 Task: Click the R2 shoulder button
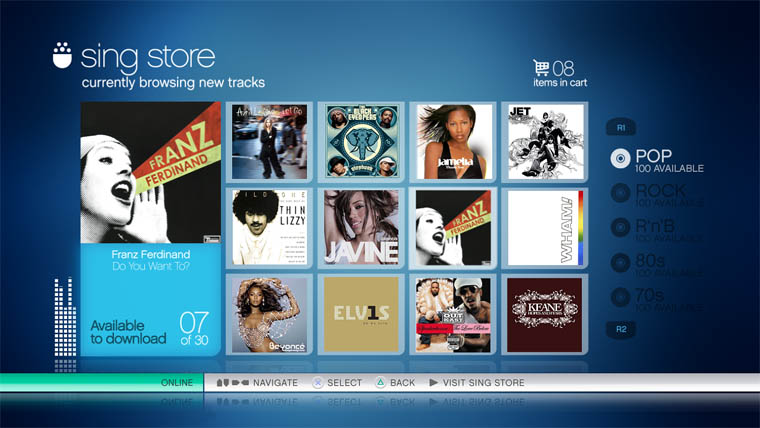coord(621,329)
